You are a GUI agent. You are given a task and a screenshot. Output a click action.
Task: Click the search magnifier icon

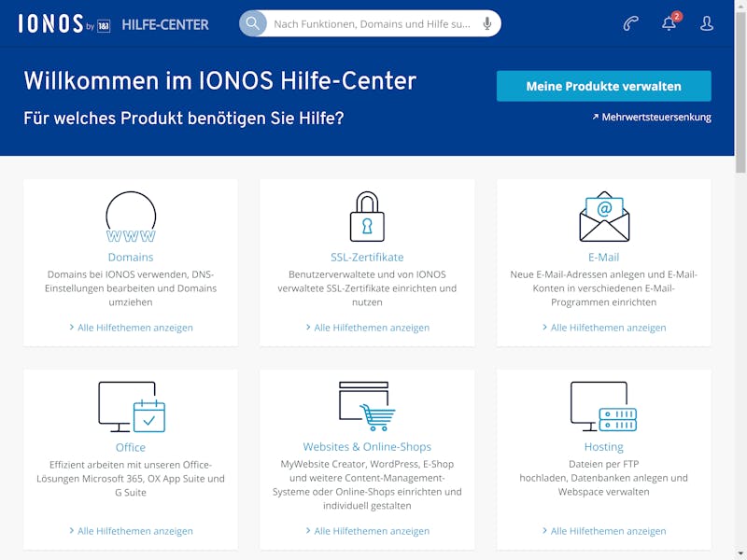(x=253, y=23)
